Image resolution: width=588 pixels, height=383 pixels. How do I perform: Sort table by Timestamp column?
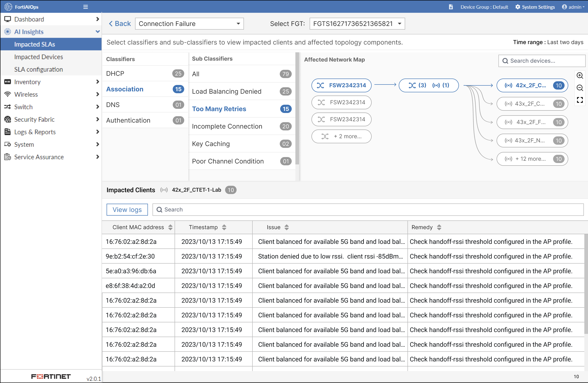click(224, 227)
